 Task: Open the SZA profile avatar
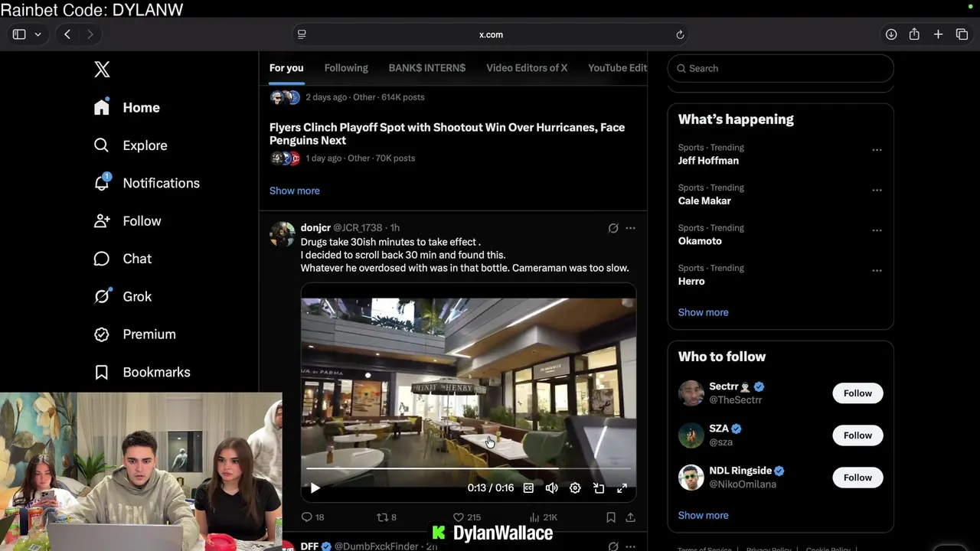pos(691,435)
